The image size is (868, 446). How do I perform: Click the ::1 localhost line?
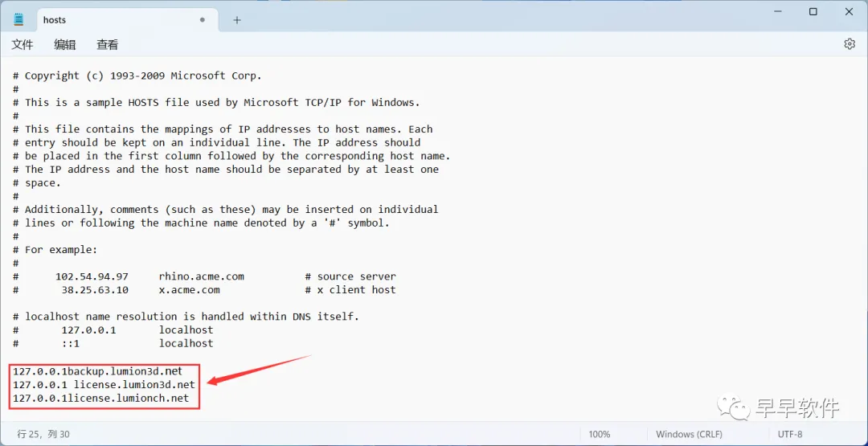click(113, 343)
